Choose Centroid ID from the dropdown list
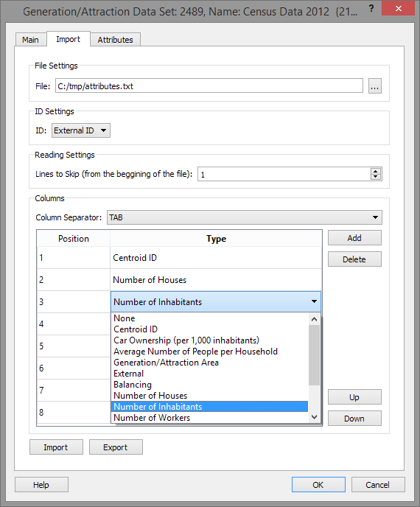 coord(209,329)
